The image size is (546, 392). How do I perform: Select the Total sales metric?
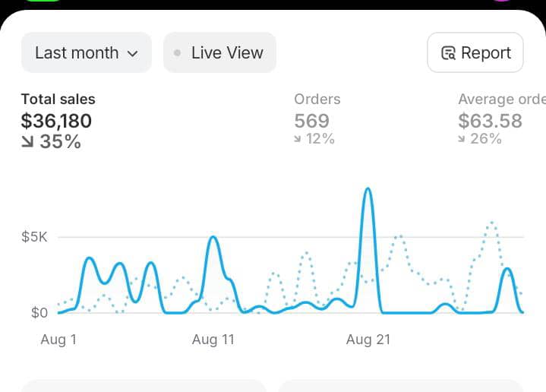click(58, 121)
